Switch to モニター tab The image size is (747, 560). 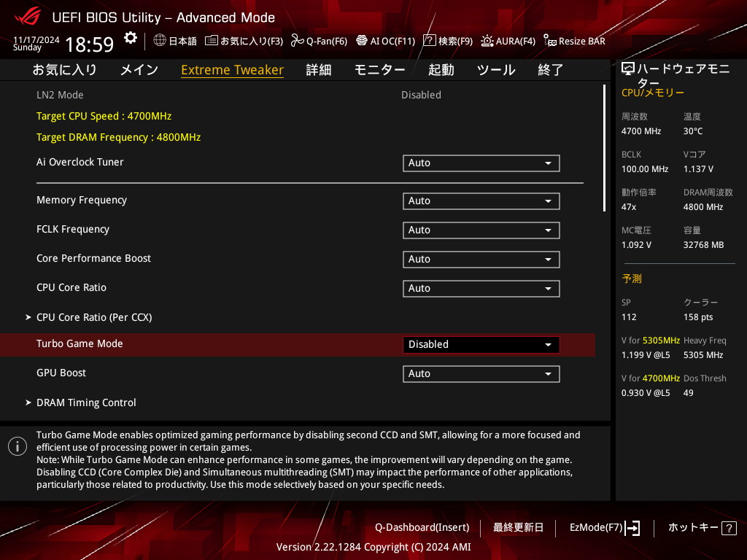click(379, 70)
